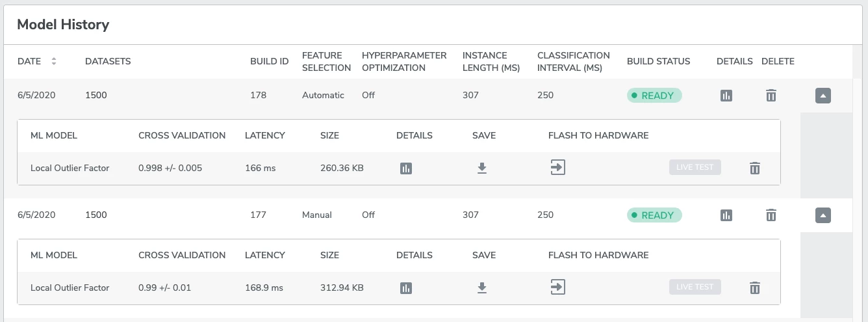Sort the table by the DATE column arrows
This screenshot has width=868, height=322.
coord(54,61)
